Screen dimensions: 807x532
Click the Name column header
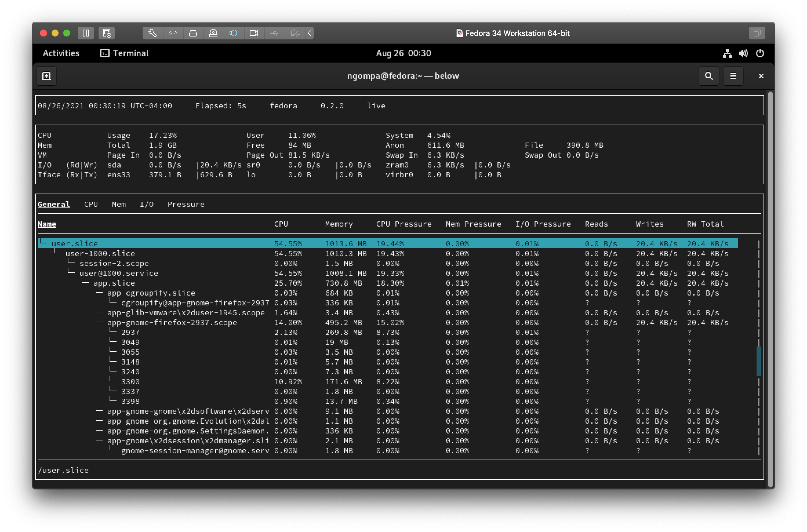[x=47, y=224]
